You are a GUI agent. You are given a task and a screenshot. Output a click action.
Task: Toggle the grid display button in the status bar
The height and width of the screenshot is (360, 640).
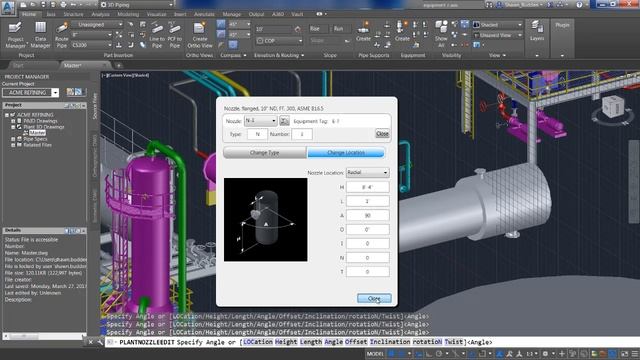click(x=391, y=353)
